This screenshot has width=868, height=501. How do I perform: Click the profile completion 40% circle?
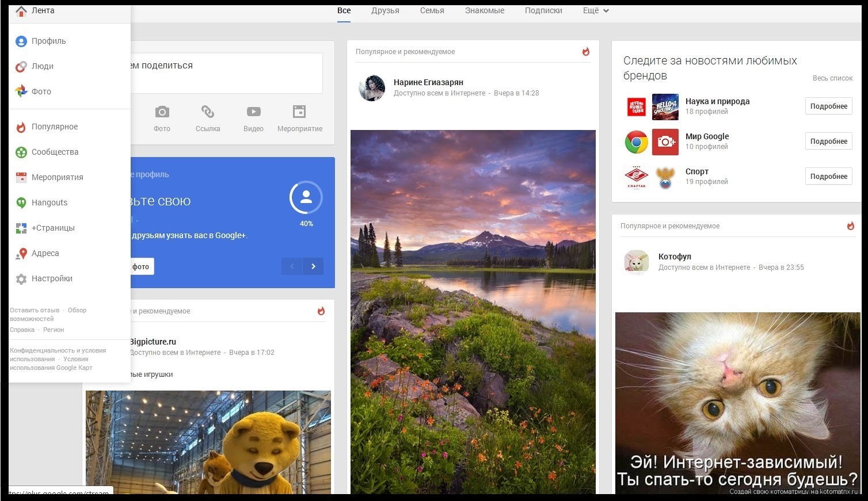306,198
